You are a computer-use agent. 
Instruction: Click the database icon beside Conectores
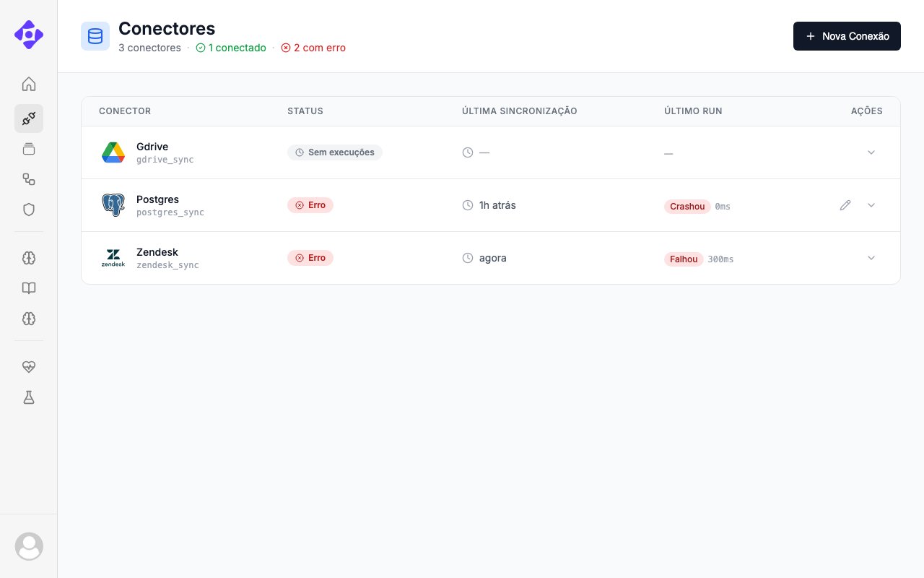95,36
